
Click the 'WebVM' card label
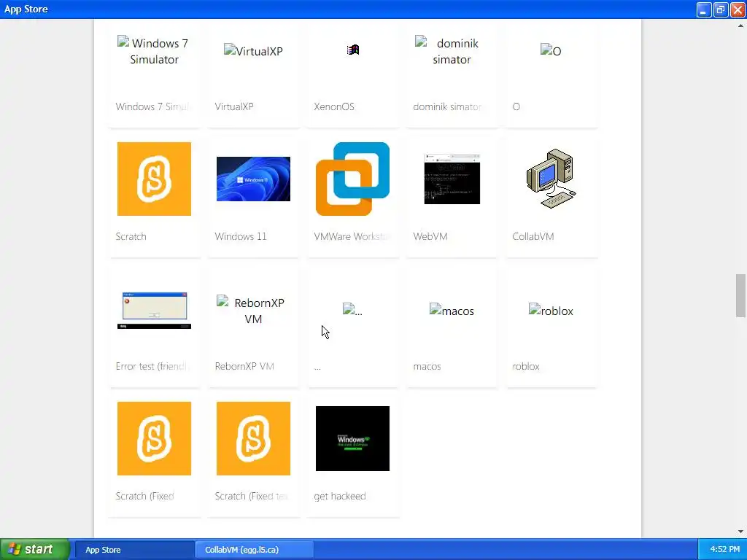[x=430, y=237]
